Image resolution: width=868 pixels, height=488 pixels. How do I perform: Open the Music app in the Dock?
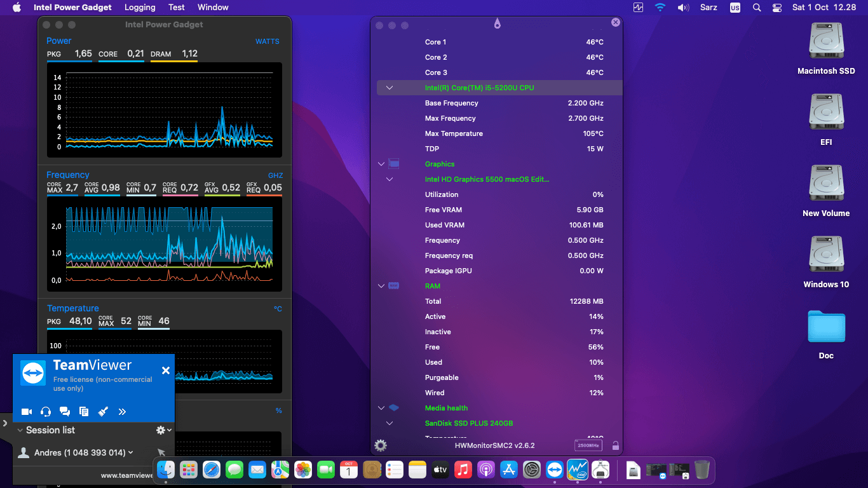click(463, 470)
